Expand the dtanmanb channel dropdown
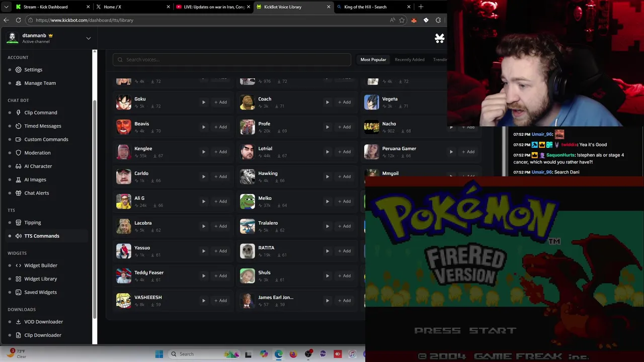644x362 pixels. 89,38
